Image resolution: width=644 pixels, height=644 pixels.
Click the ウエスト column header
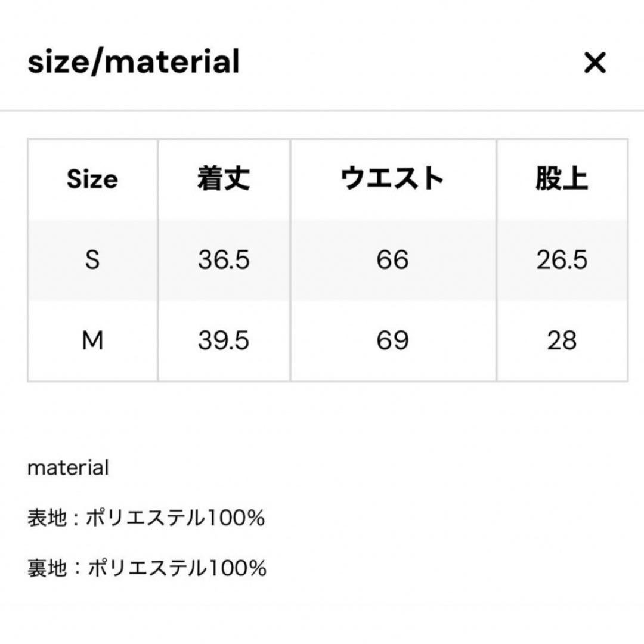click(x=392, y=177)
